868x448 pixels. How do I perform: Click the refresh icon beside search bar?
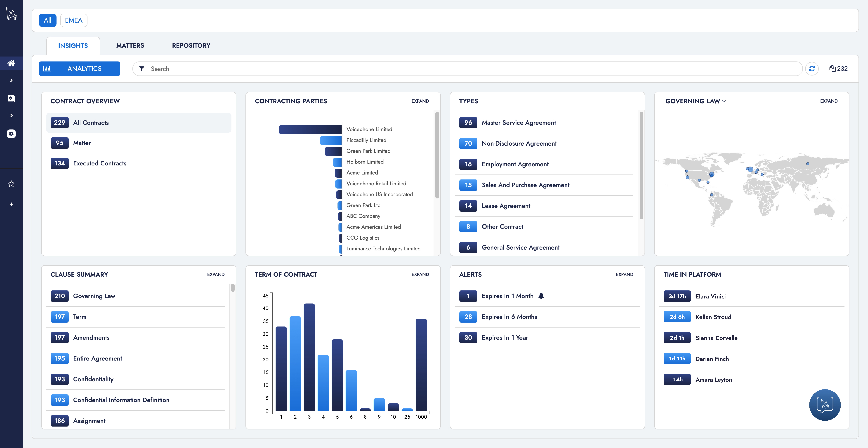point(812,69)
